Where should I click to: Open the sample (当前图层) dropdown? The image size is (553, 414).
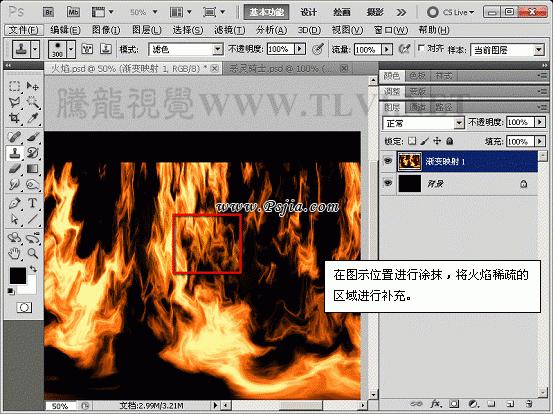(x=539, y=50)
